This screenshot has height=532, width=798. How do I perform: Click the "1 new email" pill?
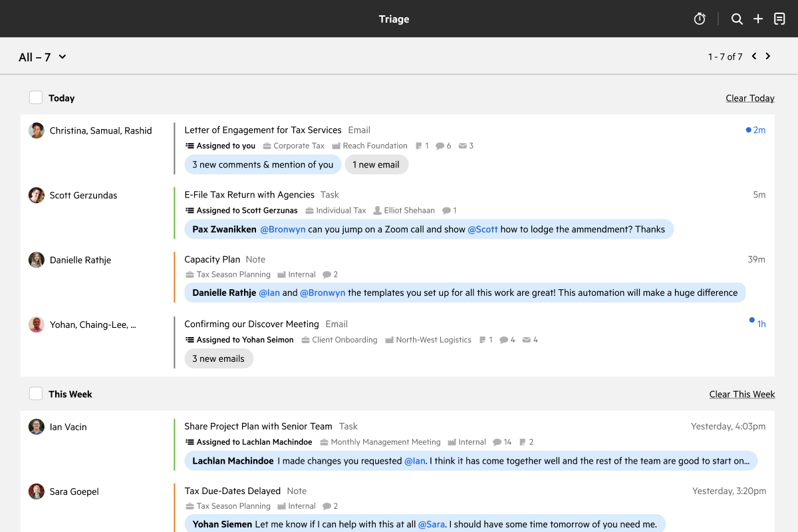pos(376,165)
